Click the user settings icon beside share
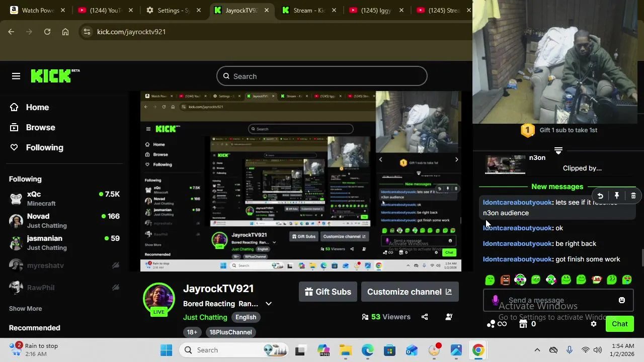The image size is (644, 362). point(449,317)
